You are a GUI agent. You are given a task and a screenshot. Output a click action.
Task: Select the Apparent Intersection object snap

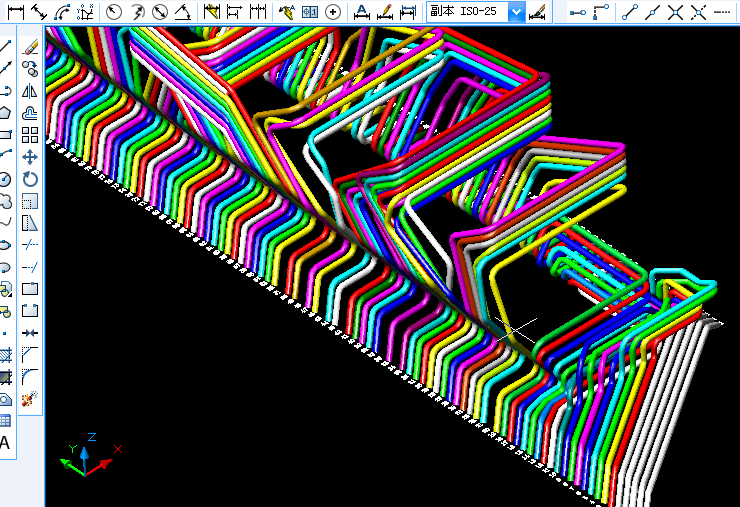tap(699, 12)
